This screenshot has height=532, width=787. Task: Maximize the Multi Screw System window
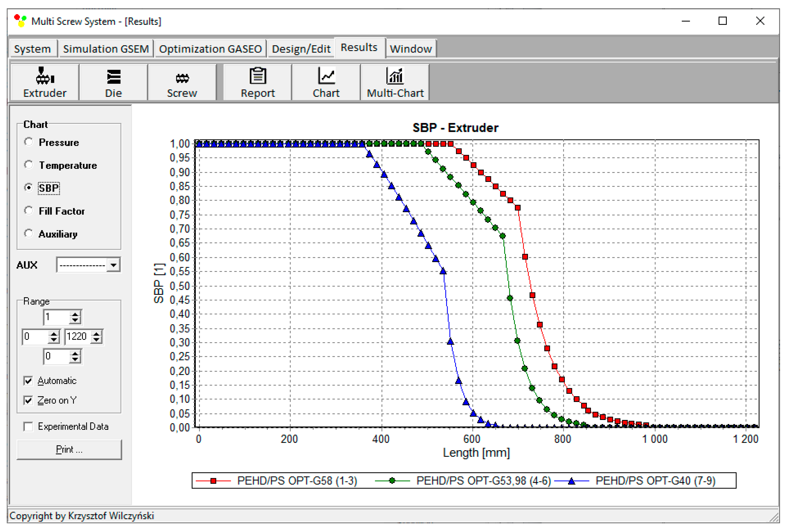point(723,21)
